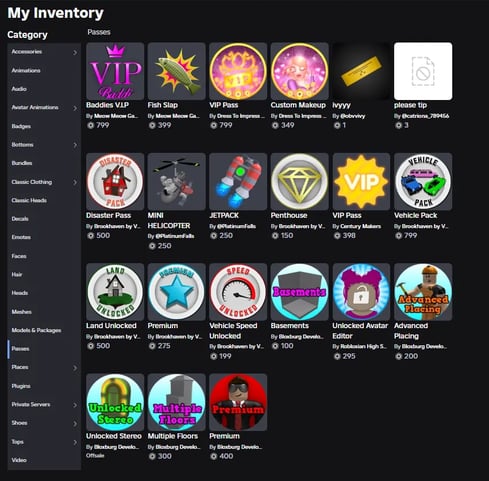The width and height of the screenshot is (489, 481).
Task: Switch to the Emotes category
Action: tap(21, 237)
